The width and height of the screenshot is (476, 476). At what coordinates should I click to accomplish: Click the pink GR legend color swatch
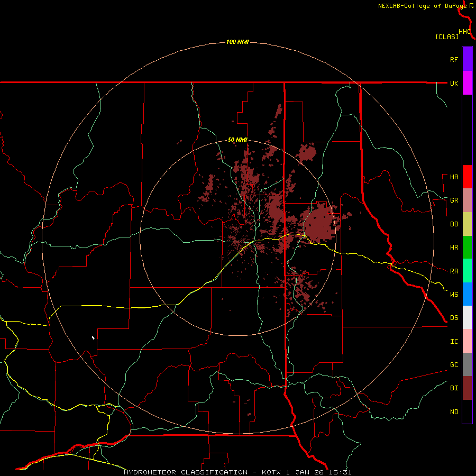tap(467, 200)
